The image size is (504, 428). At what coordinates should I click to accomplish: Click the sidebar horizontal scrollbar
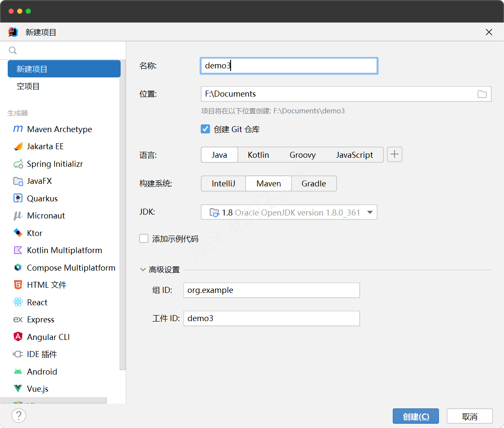53,400
